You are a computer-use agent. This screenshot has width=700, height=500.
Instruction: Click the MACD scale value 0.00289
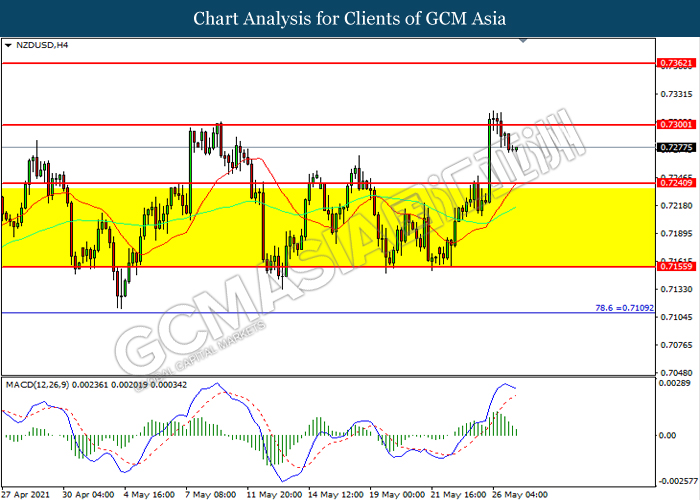tap(675, 383)
